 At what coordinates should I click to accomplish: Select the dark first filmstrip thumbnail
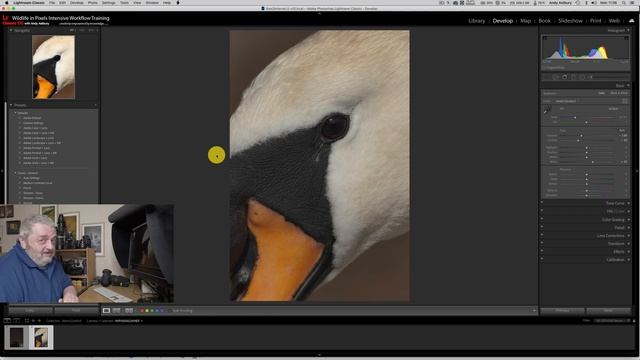pyautogui.click(x=16, y=338)
